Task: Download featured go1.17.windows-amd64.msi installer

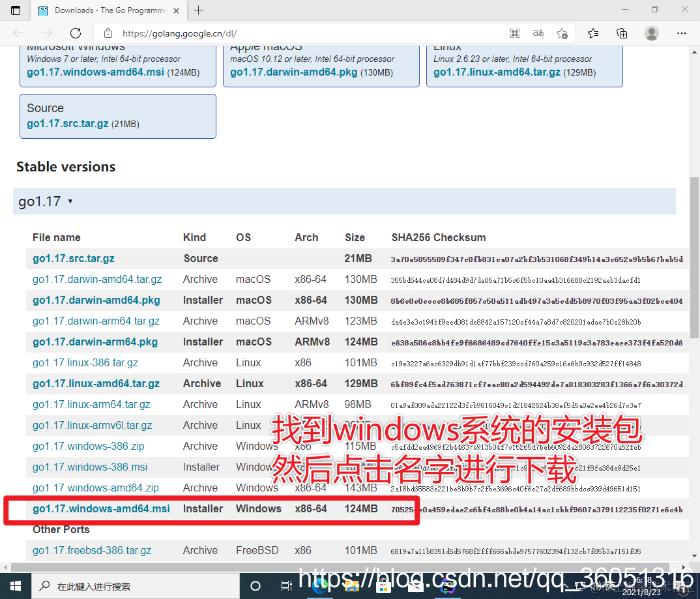Action: (96, 72)
